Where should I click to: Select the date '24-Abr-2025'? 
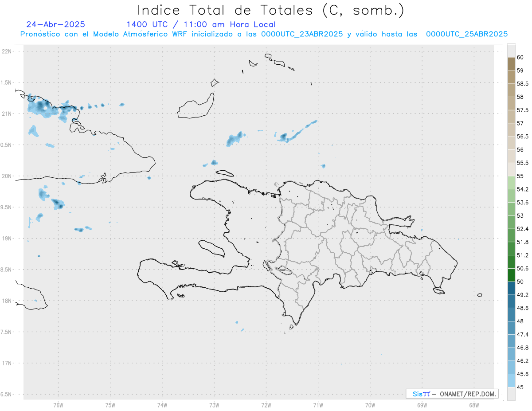point(56,24)
